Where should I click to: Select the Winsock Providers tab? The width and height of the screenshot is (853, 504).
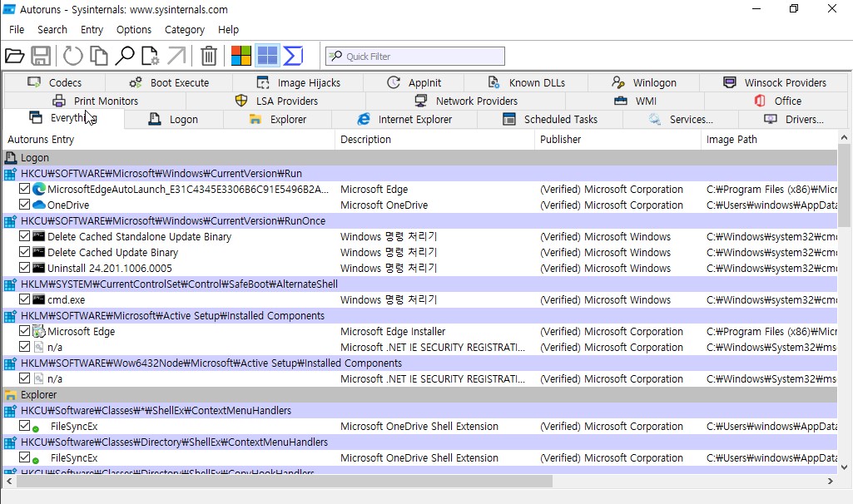[774, 82]
